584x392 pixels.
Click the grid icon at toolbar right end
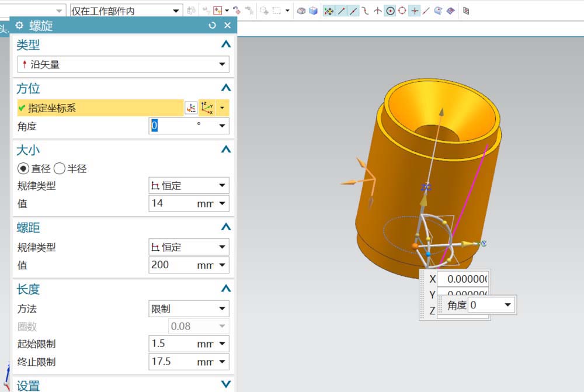466,11
